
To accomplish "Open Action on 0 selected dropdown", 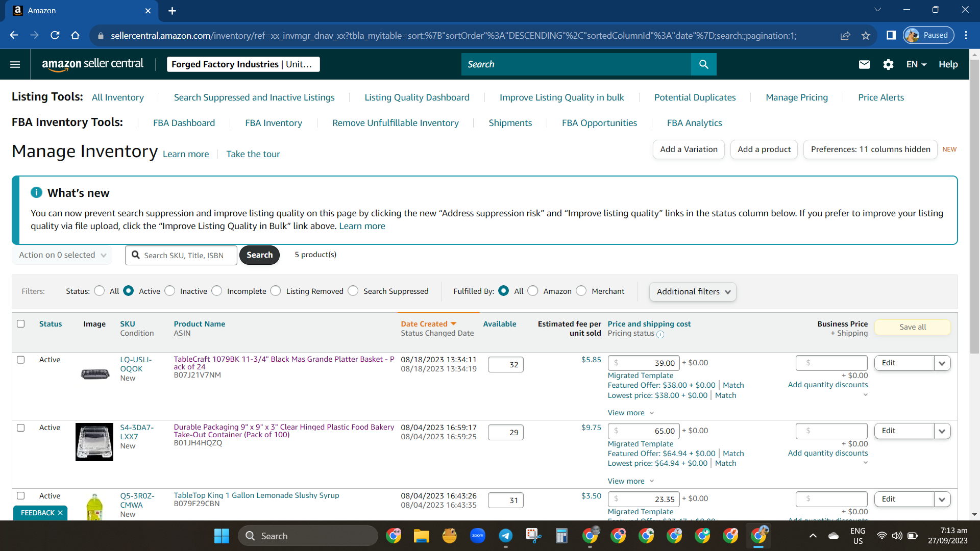I will coord(63,255).
